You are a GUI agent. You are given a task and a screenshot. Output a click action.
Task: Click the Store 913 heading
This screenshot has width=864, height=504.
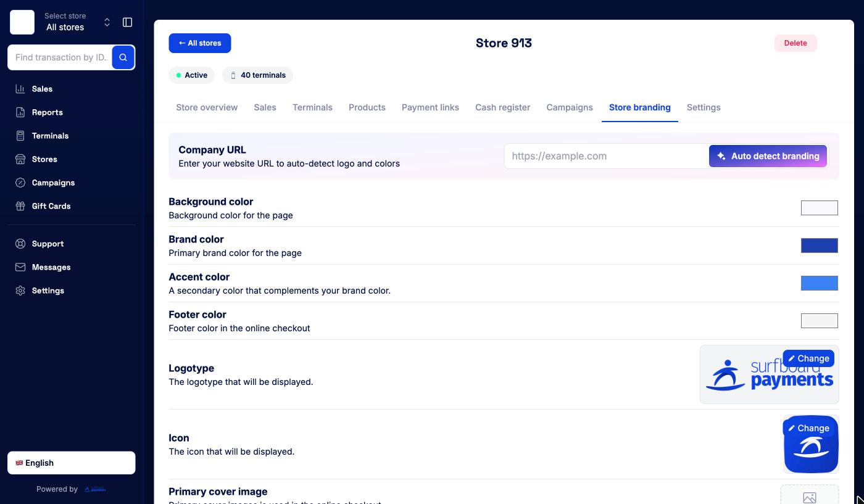coord(504,43)
